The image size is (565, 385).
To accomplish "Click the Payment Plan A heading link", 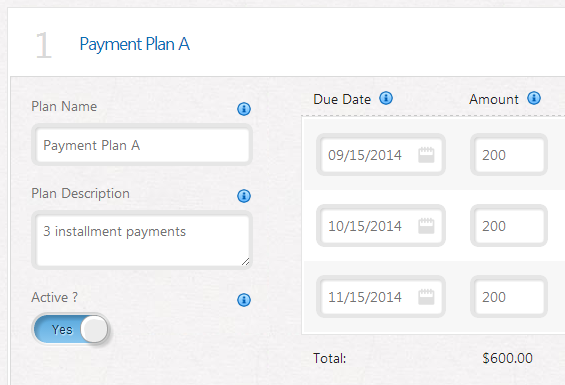I will [134, 44].
